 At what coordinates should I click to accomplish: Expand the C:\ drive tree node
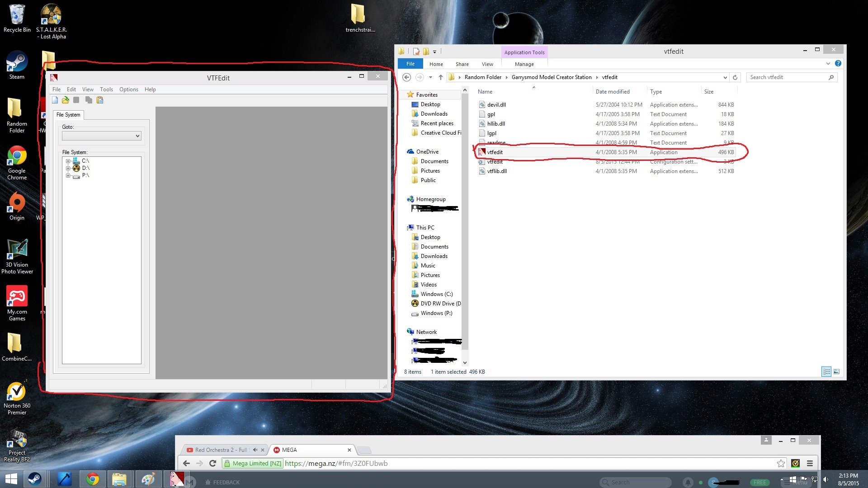click(68, 161)
